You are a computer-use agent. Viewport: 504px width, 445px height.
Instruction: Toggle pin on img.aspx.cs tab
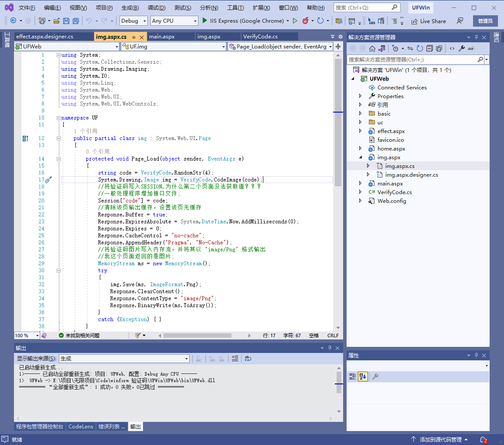(x=133, y=37)
